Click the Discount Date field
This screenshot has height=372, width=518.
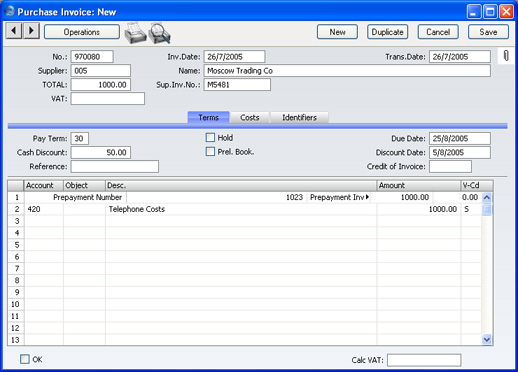tap(460, 152)
